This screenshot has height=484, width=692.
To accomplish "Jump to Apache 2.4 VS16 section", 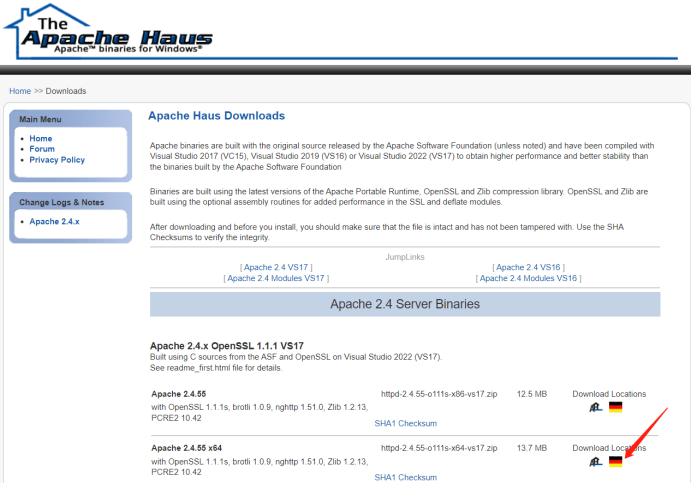I will pyautogui.click(x=528, y=267).
